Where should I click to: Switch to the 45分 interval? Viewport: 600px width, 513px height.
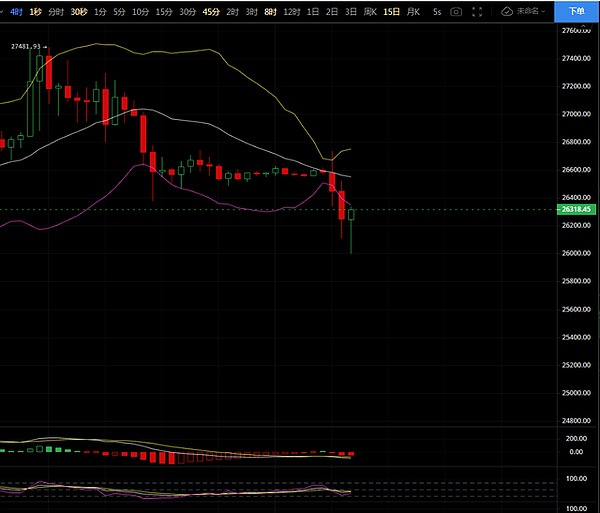point(211,11)
